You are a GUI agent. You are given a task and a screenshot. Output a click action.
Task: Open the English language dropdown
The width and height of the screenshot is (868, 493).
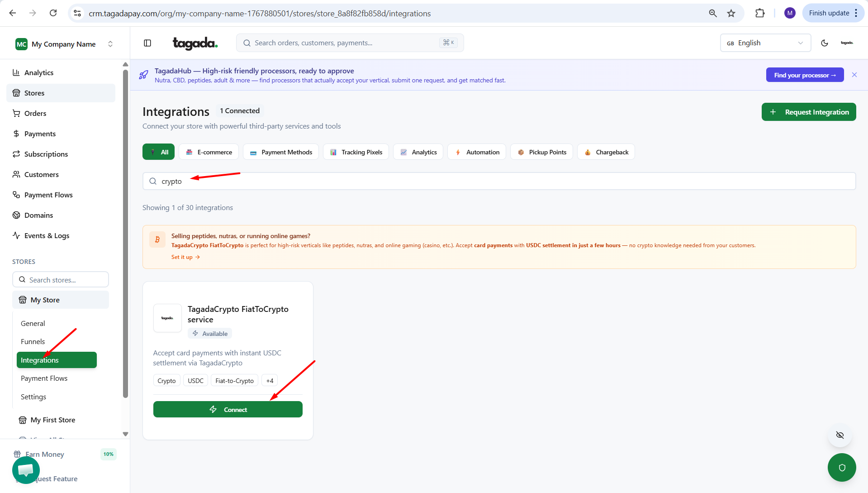point(765,43)
